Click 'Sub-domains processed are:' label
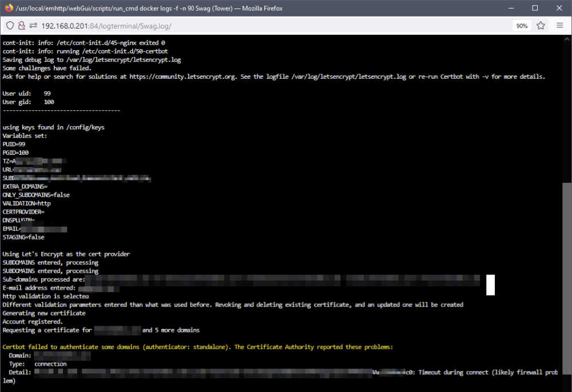Viewport: 572px width, 392px height. coord(44,279)
